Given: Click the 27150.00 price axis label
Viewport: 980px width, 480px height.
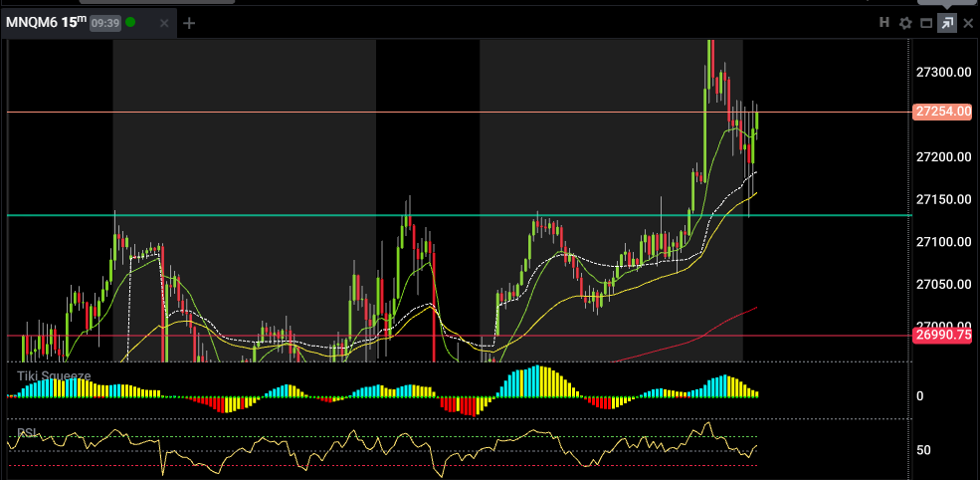Looking at the screenshot, I should [944, 199].
